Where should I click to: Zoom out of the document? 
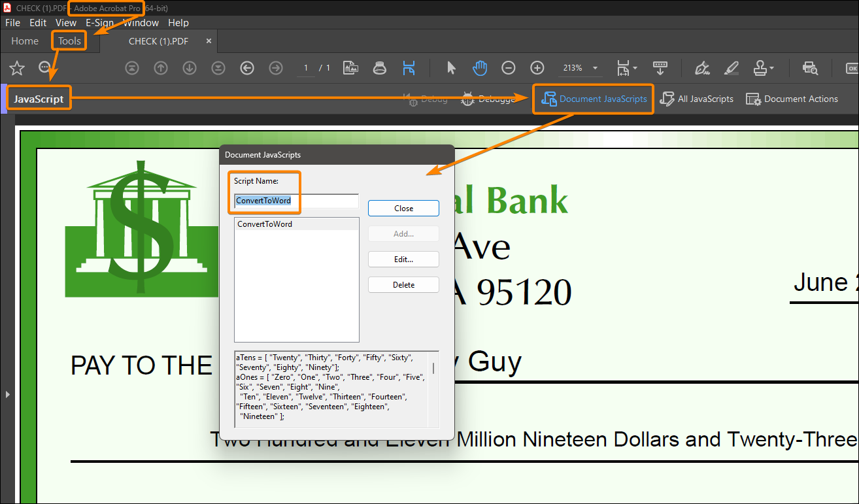509,68
